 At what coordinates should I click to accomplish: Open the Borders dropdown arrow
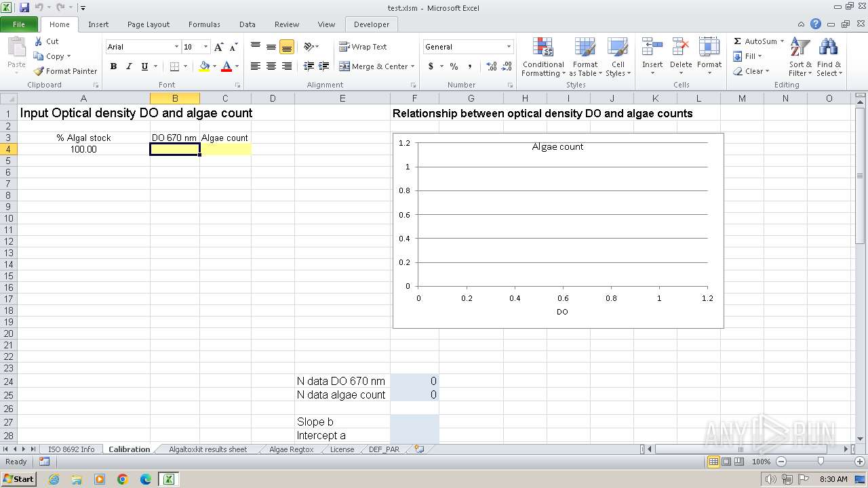pos(185,66)
